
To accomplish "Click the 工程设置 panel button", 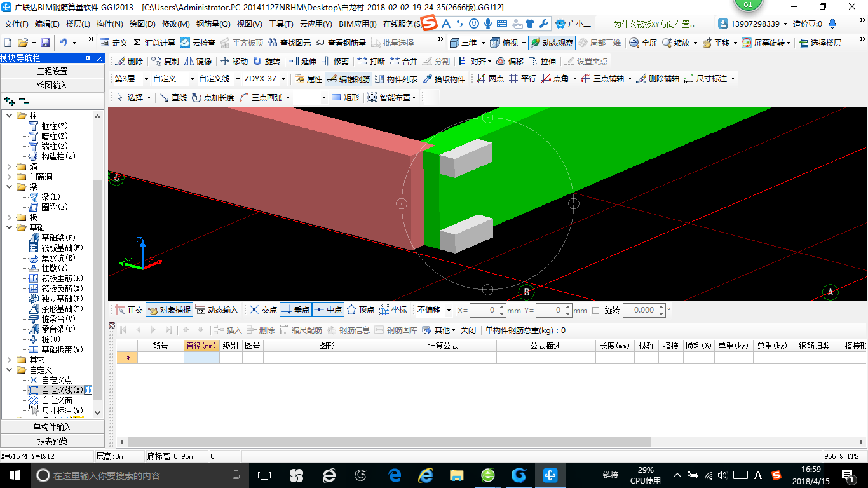I will click(x=52, y=71).
